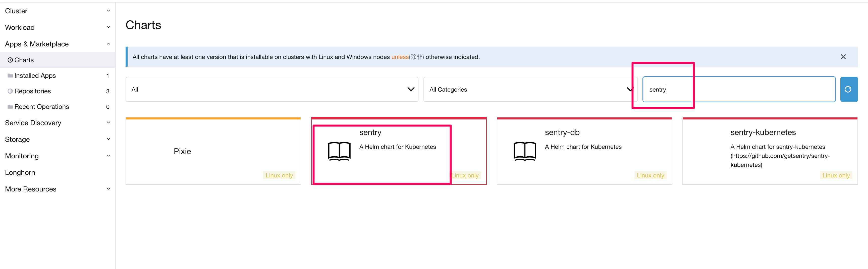Click the Linux only tag on sentry-kubernetes
This screenshot has width=868, height=269.
pos(836,175)
